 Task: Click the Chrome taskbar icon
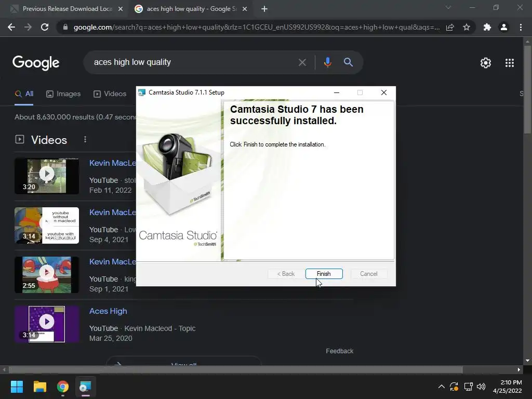point(63,387)
